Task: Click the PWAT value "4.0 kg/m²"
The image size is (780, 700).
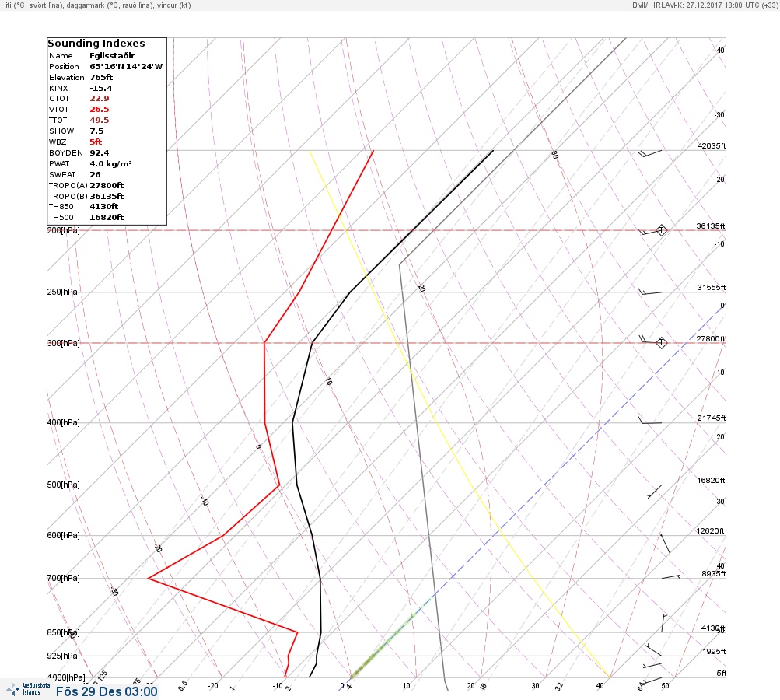Action: pyautogui.click(x=110, y=163)
